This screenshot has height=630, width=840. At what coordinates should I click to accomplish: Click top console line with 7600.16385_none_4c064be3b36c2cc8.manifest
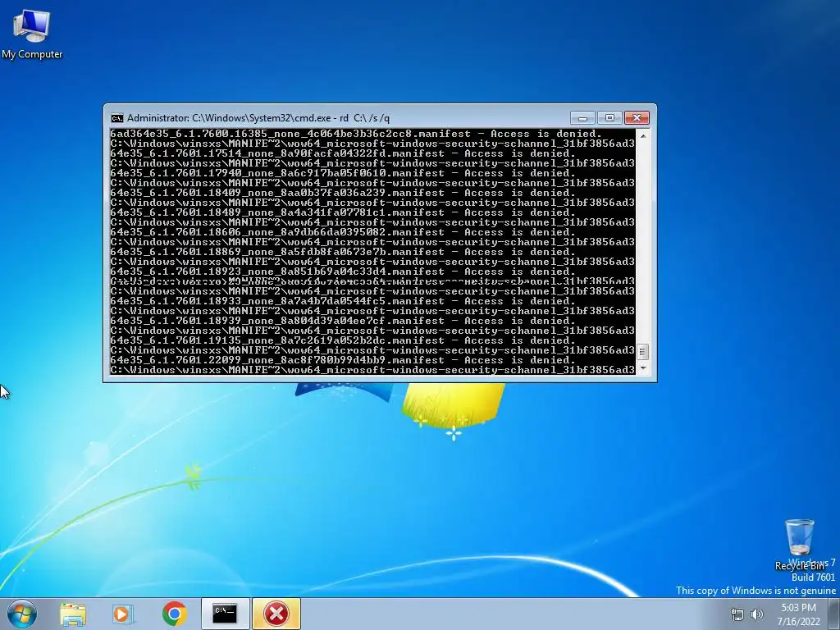point(356,134)
